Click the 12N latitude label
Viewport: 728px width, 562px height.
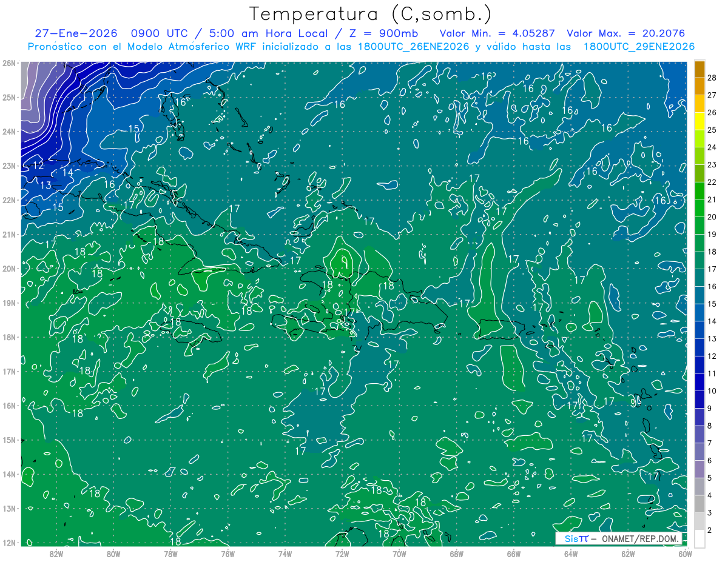pyautogui.click(x=8, y=543)
